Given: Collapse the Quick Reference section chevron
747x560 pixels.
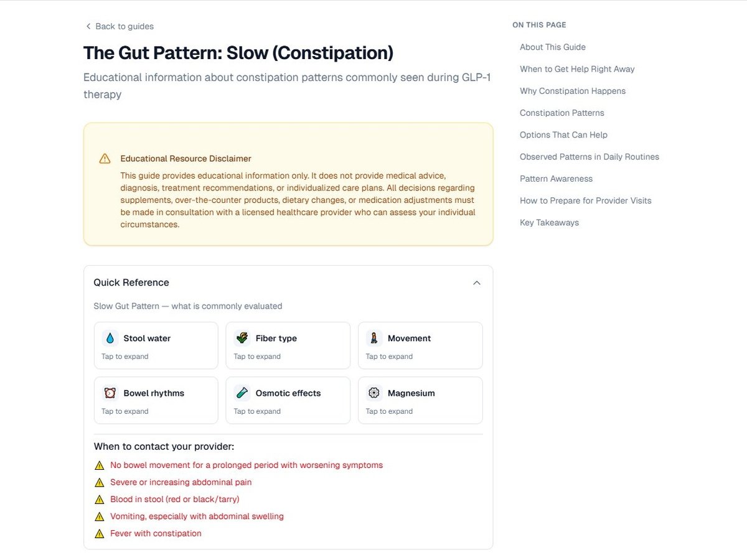Looking at the screenshot, I should (477, 282).
